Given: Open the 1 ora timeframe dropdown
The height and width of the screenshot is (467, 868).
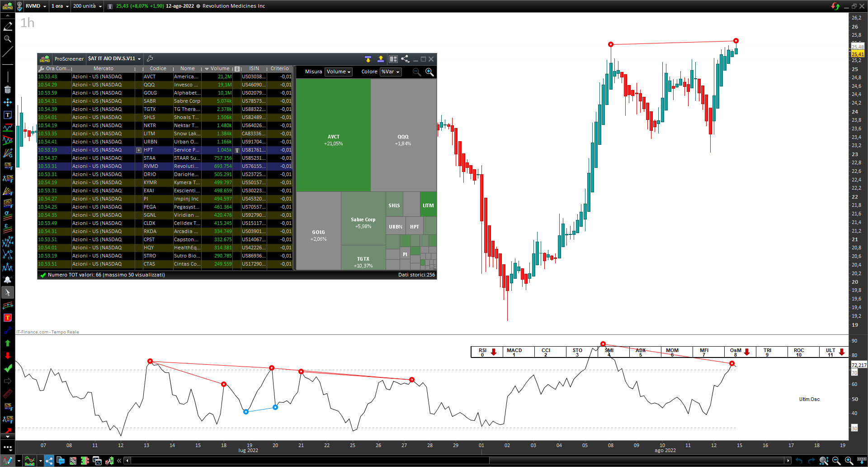Looking at the screenshot, I should click(60, 6).
